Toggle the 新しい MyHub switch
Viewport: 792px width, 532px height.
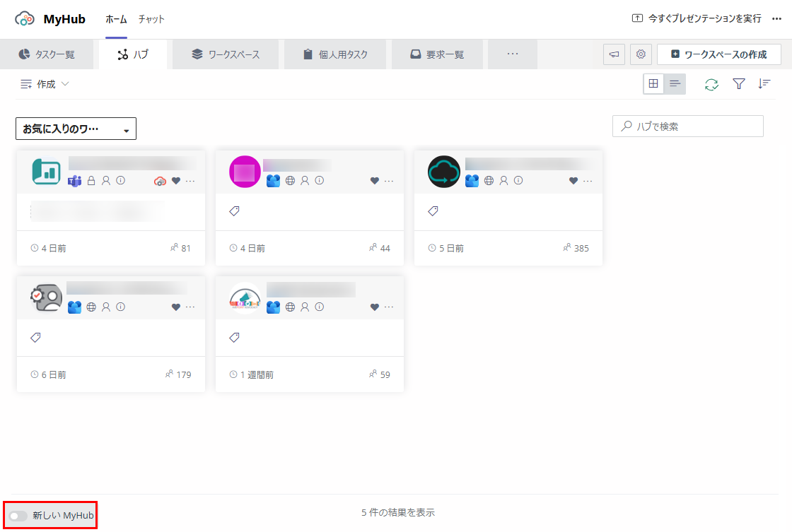pos(18,515)
